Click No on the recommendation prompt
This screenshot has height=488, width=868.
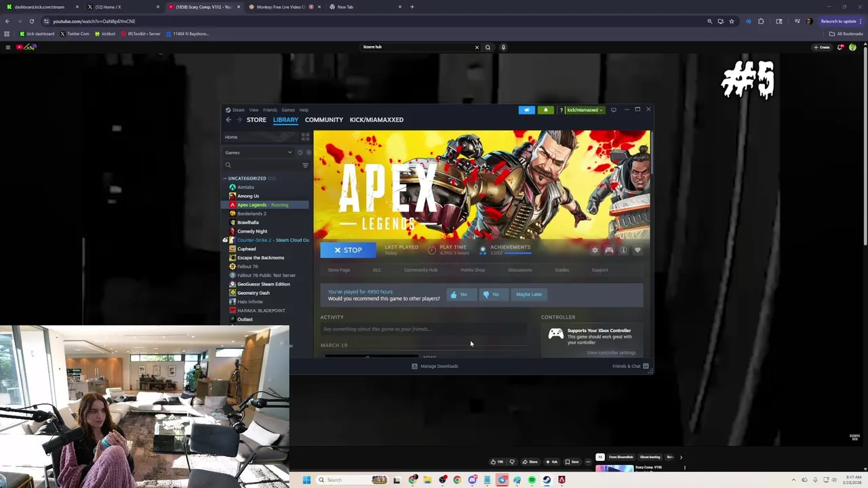click(x=492, y=294)
